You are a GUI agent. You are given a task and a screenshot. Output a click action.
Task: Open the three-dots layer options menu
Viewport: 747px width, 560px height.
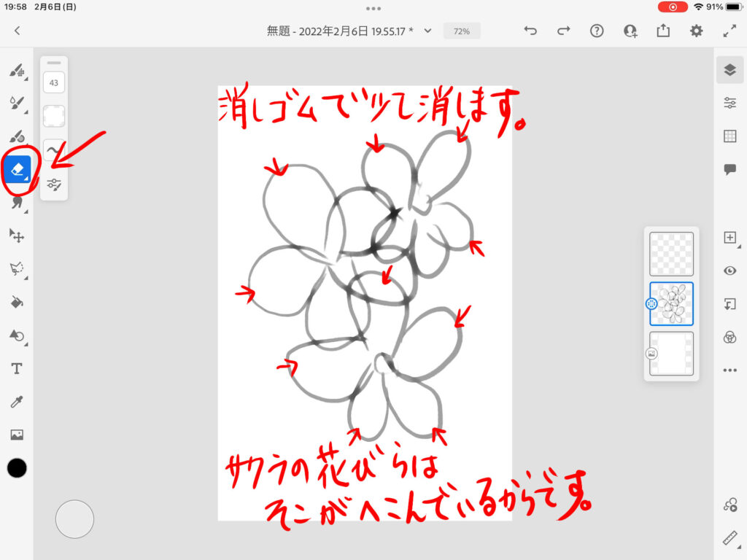(729, 370)
